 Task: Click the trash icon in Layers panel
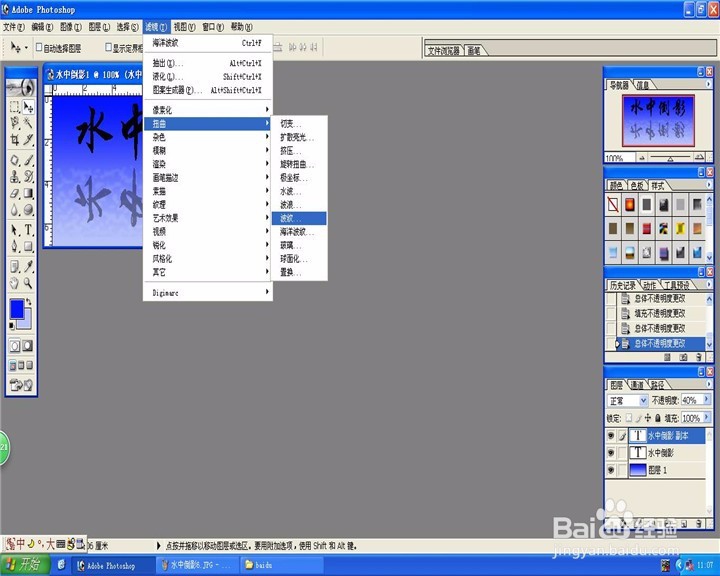coord(698,523)
